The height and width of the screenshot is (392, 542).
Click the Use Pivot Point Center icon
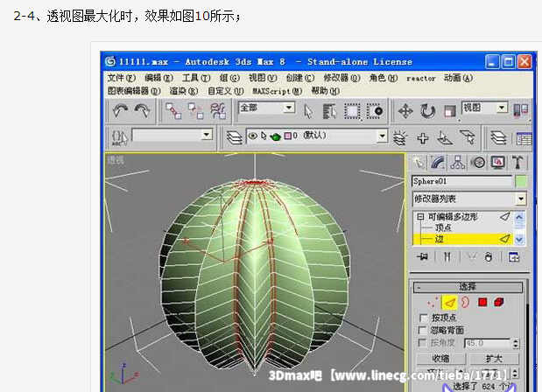pyautogui.click(x=521, y=110)
